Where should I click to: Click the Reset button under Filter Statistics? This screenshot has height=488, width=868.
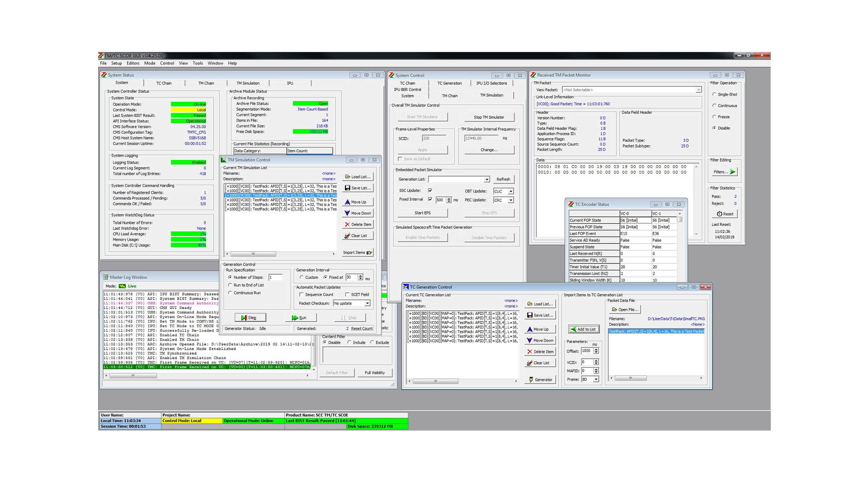(725, 214)
